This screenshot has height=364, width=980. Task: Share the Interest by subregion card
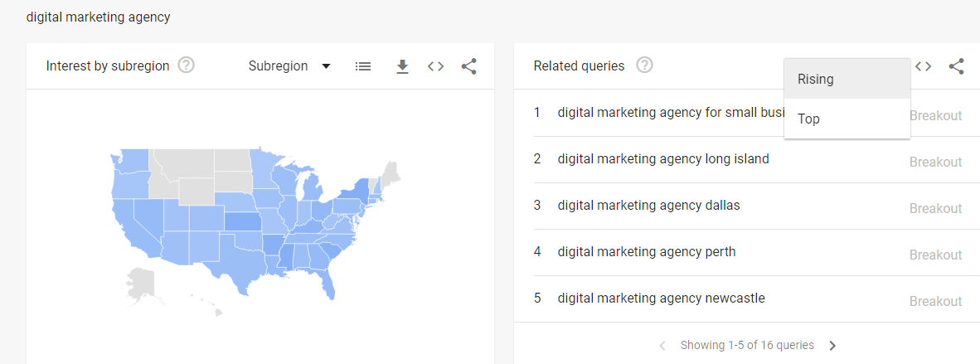(468, 66)
